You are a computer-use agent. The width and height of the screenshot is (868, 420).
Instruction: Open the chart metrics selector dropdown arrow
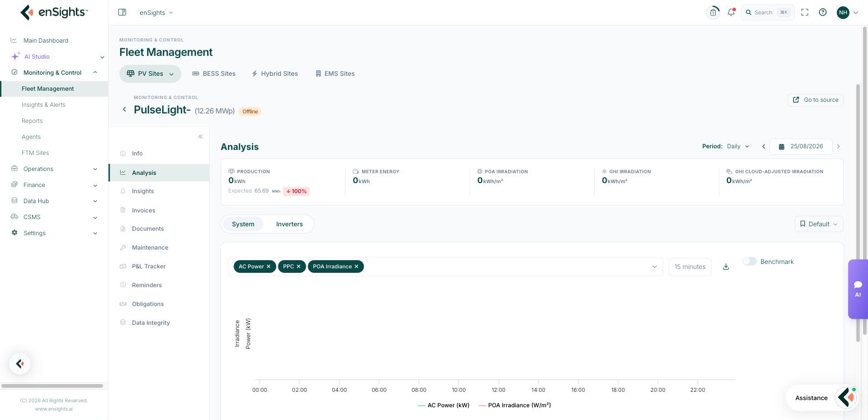[x=654, y=267]
